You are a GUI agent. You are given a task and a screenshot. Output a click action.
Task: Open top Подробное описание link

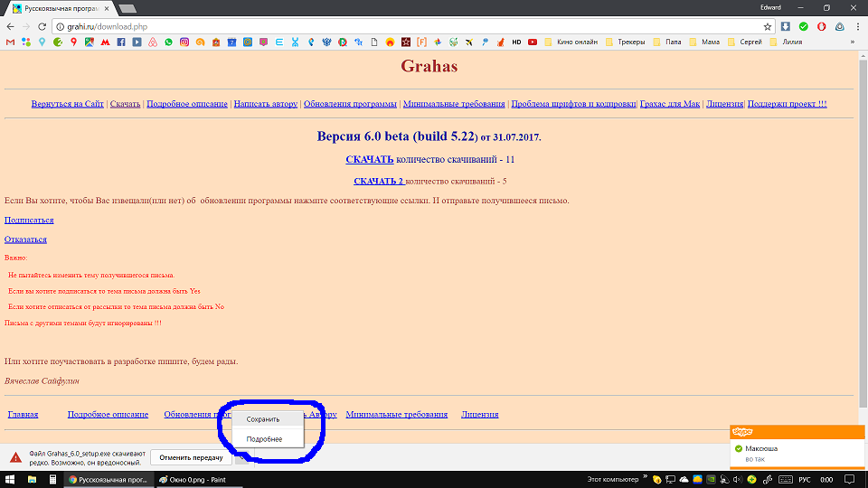pyautogui.click(x=187, y=103)
